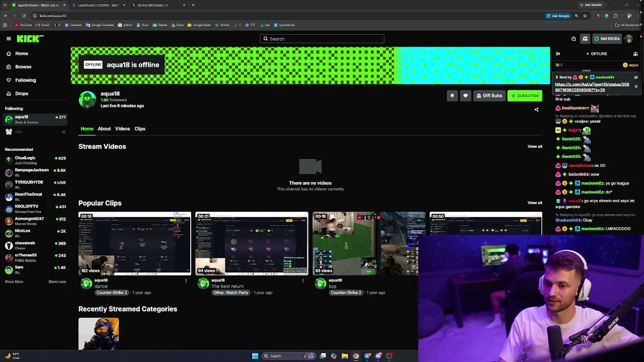Open the Windows Start menu
The height and width of the screenshot is (362, 644).
[x=255, y=356]
